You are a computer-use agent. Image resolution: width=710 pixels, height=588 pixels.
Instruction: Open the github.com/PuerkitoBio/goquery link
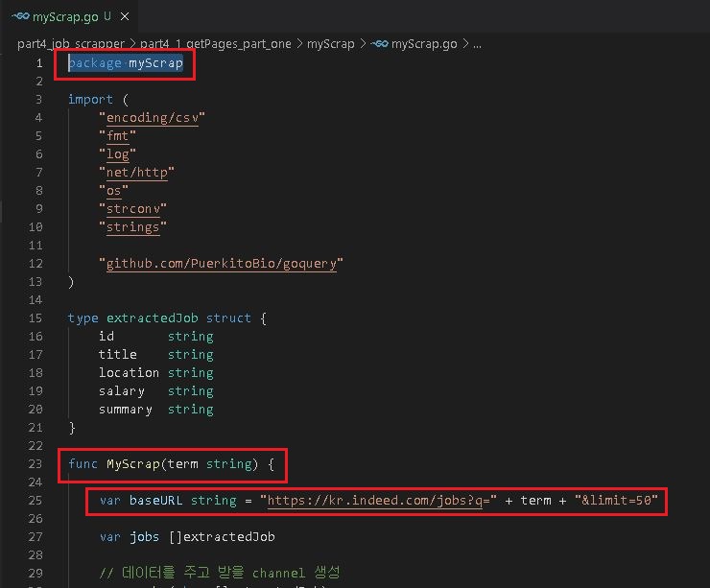(222, 264)
